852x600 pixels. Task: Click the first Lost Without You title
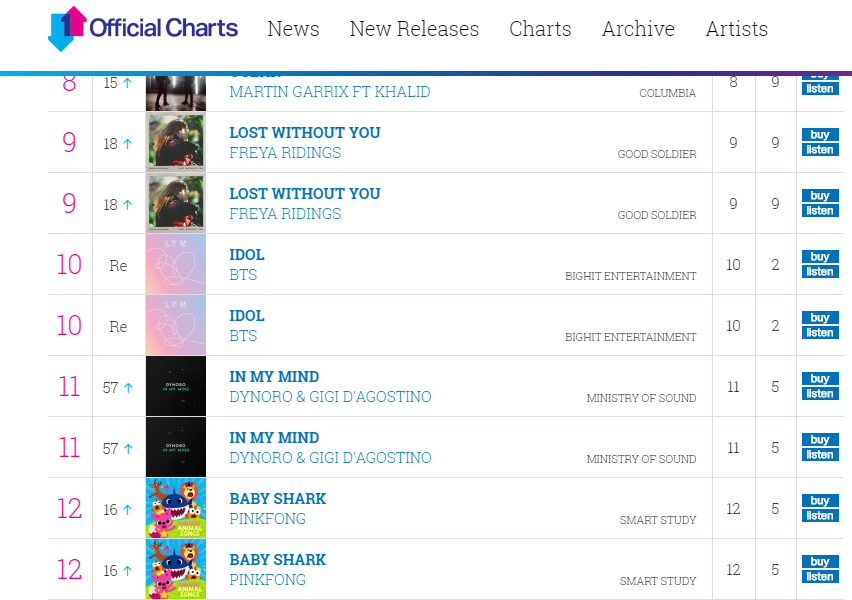(x=305, y=133)
